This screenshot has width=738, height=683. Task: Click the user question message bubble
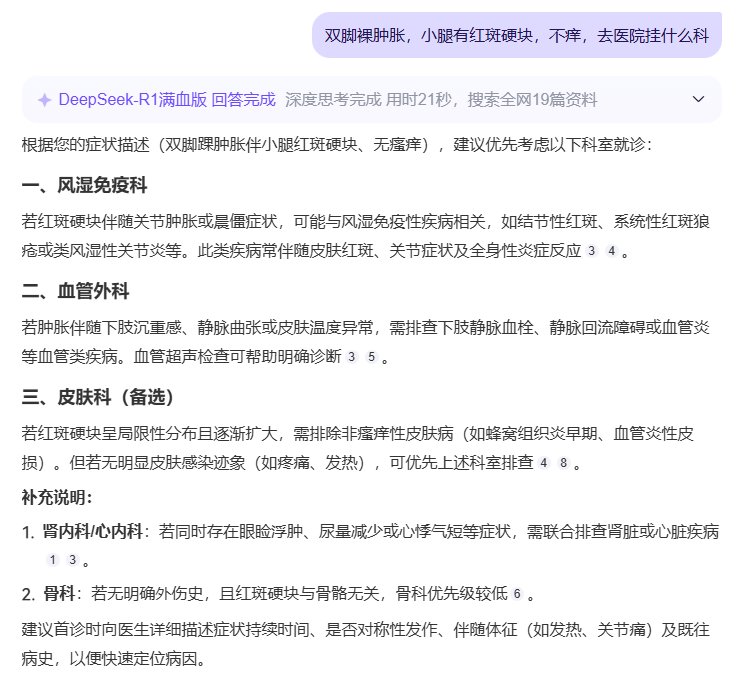click(516, 35)
